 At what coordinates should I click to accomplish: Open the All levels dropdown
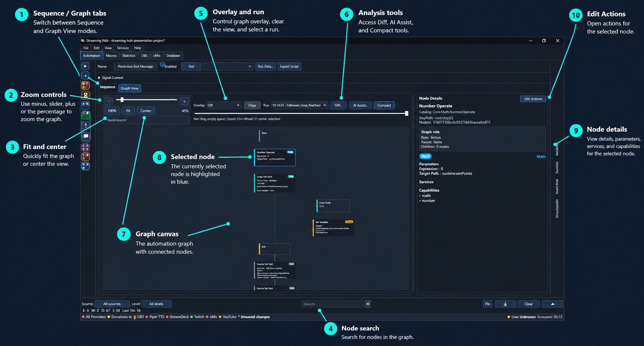tap(156, 304)
